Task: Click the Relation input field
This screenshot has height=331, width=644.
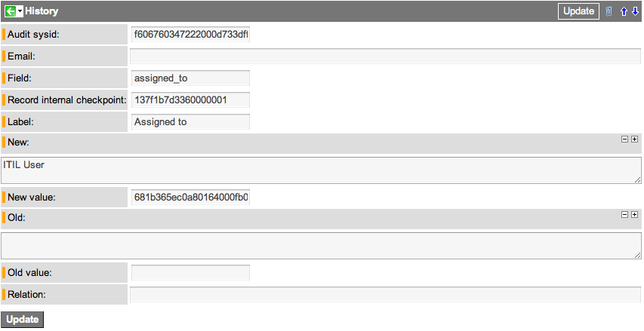Action: click(385, 295)
